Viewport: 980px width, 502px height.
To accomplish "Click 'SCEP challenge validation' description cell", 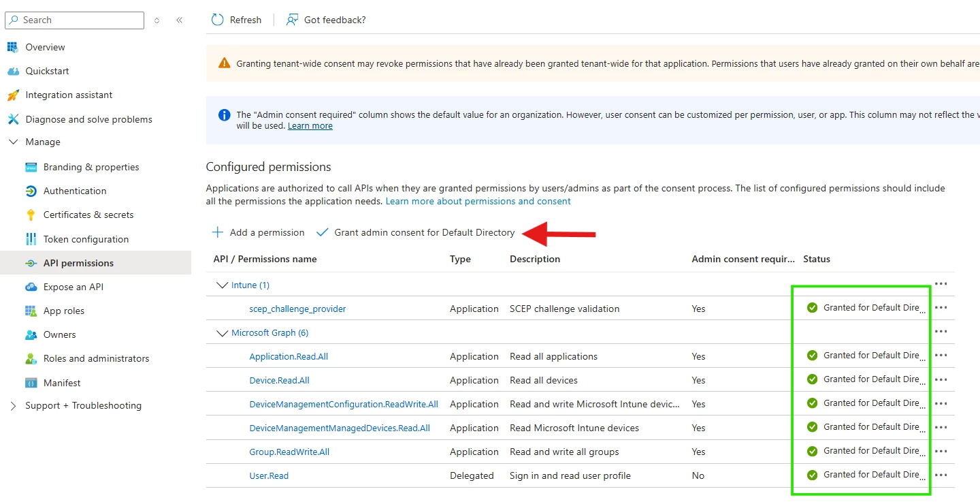I will [564, 309].
